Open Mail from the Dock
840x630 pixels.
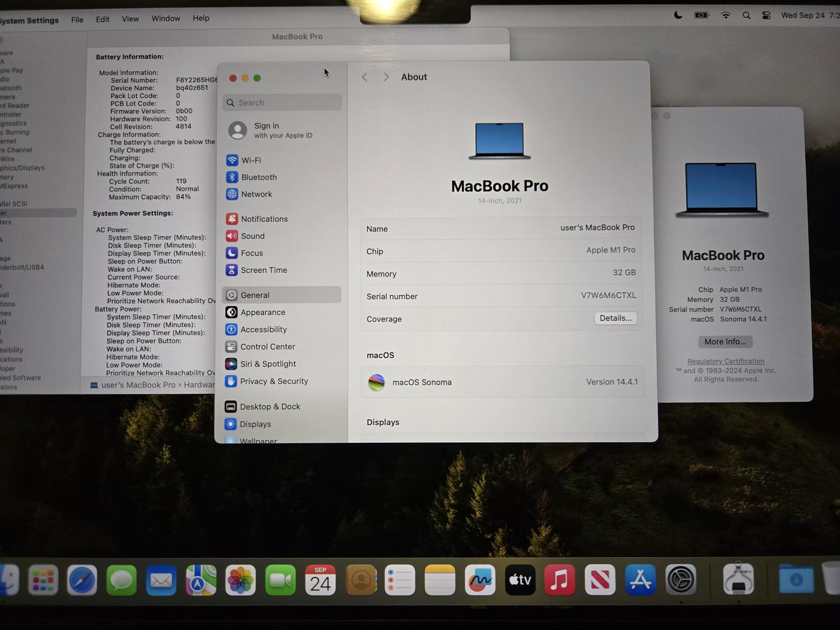(161, 580)
